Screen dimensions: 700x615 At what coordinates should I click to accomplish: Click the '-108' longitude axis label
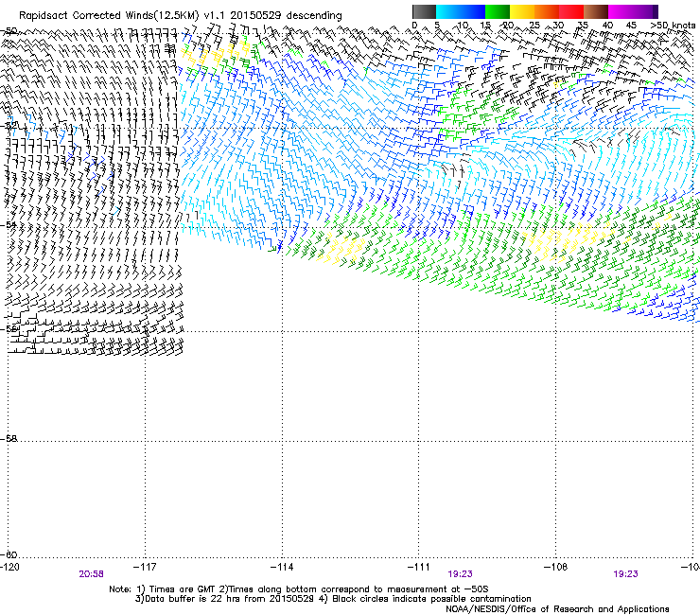click(x=556, y=567)
